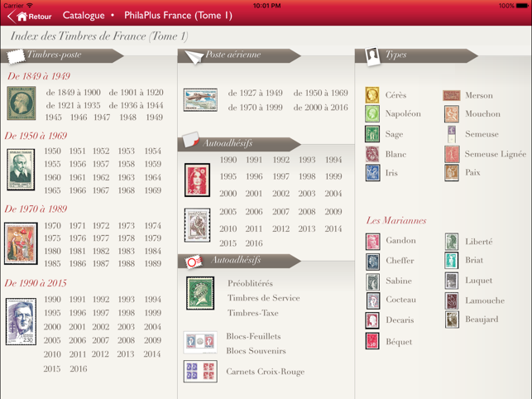
Task: Select the Semeuse Lignée stamp icon
Action: coord(452,154)
